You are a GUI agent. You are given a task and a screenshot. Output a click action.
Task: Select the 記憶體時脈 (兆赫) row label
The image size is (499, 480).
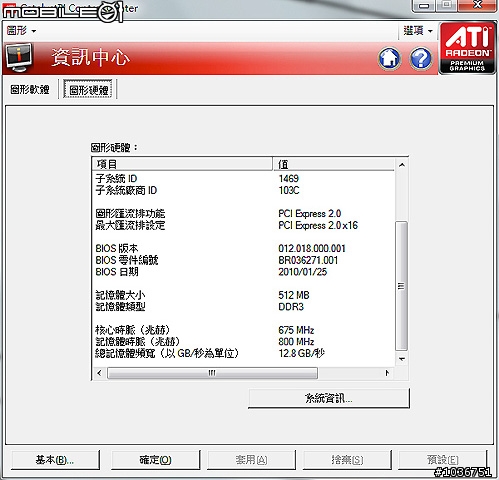pos(137,342)
